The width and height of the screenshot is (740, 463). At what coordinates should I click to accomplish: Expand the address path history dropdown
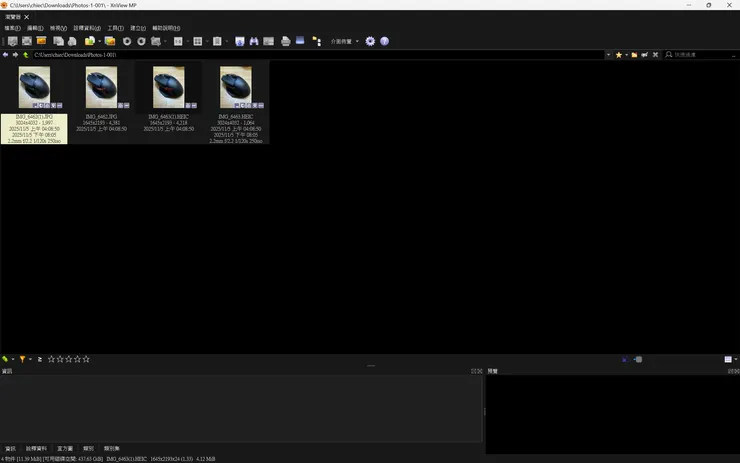click(x=608, y=55)
